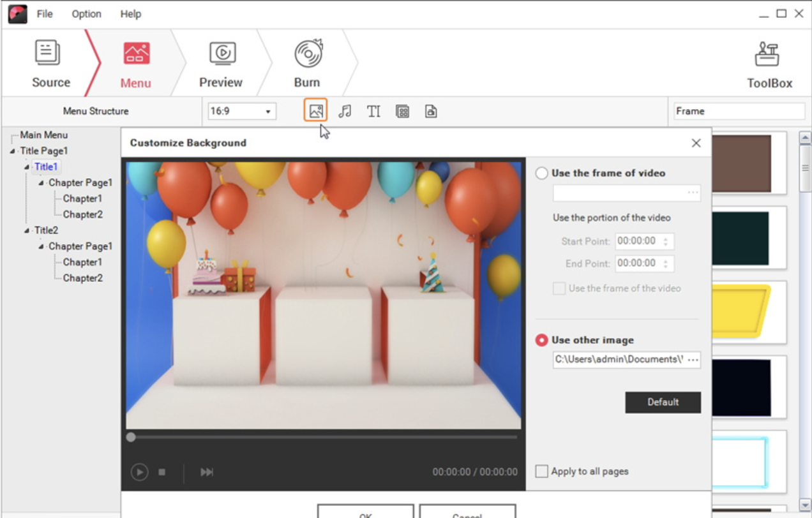The width and height of the screenshot is (812, 518).
Task: Go to the Preview step
Action: click(x=221, y=64)
